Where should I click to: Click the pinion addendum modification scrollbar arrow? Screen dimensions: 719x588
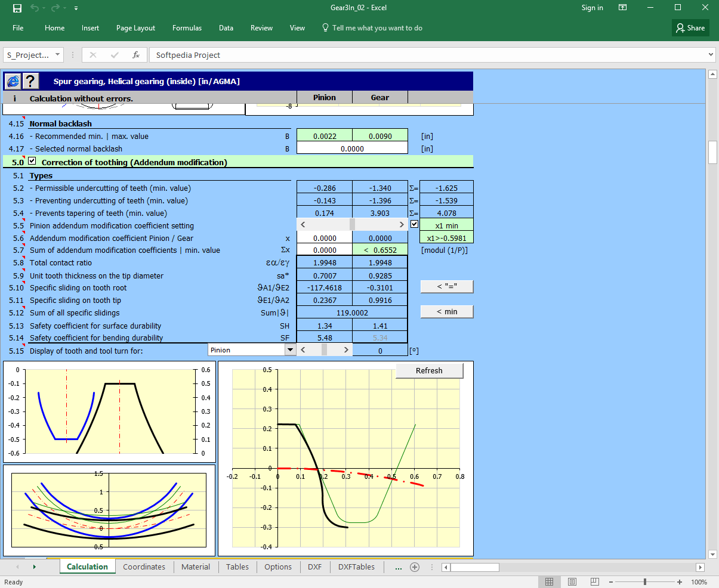[x=303, y=224]
